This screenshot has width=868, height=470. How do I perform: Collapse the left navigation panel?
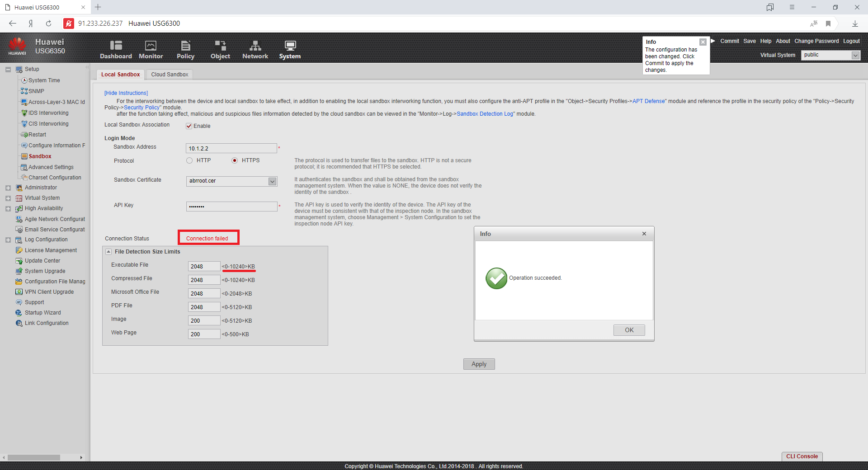click(x=87, y=67)
